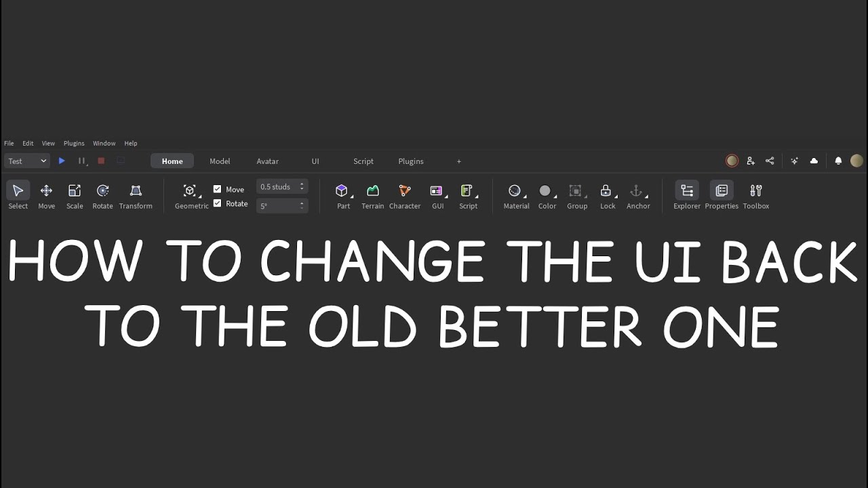868x488 pixels.
Task: Open the Toolbox panel
Action: pos(755,196)
